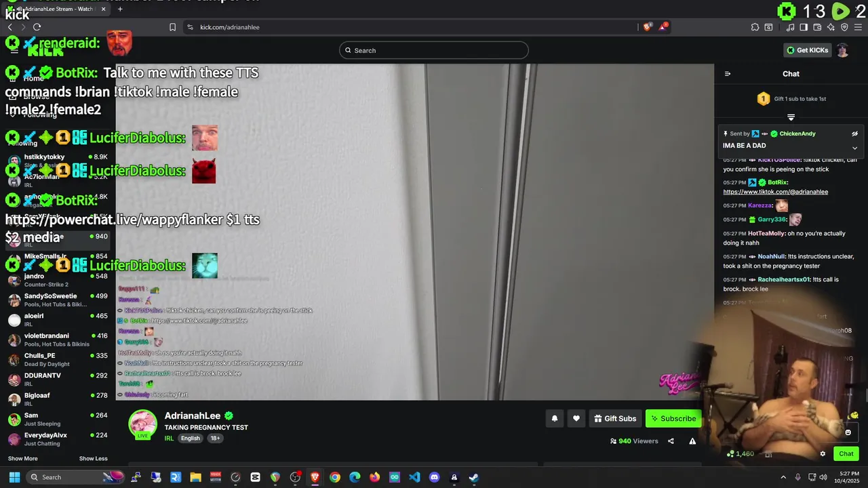Open Visual Studio Code from the taskbar

point(414,477)
